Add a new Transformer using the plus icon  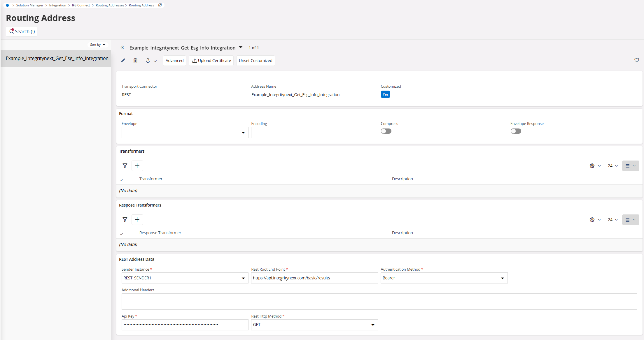(137, 165)
